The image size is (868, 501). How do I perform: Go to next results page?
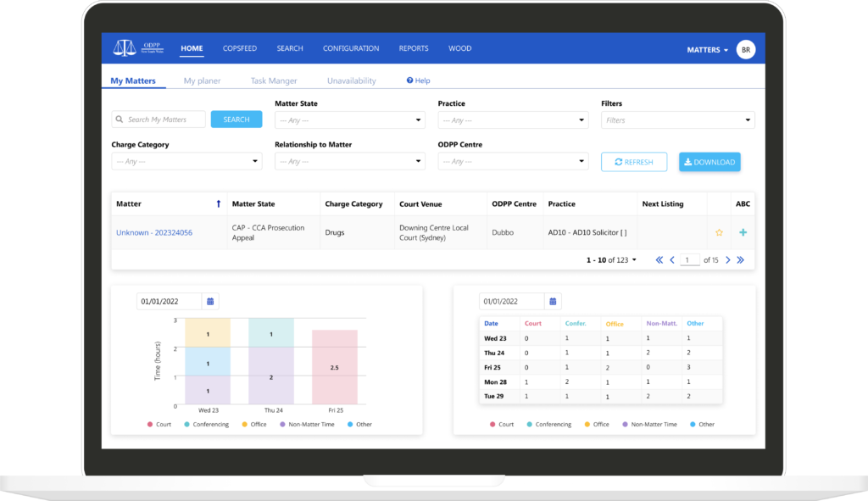coord(727,260)
